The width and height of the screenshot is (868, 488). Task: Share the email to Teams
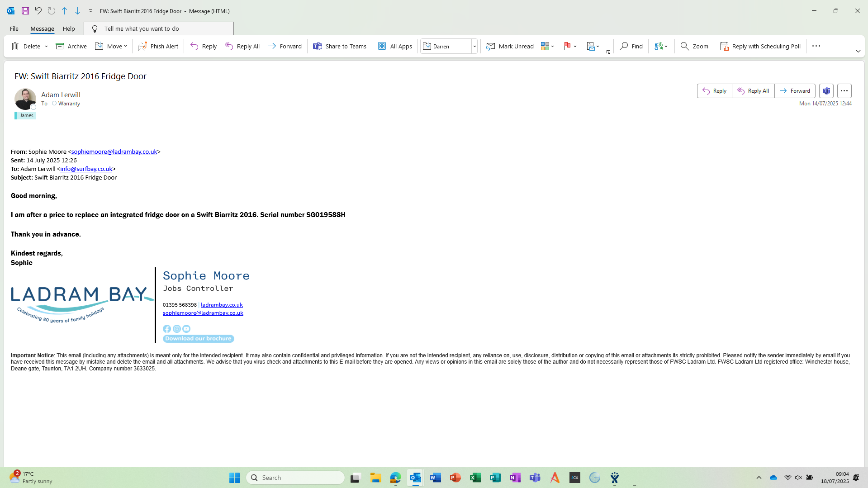339,46
